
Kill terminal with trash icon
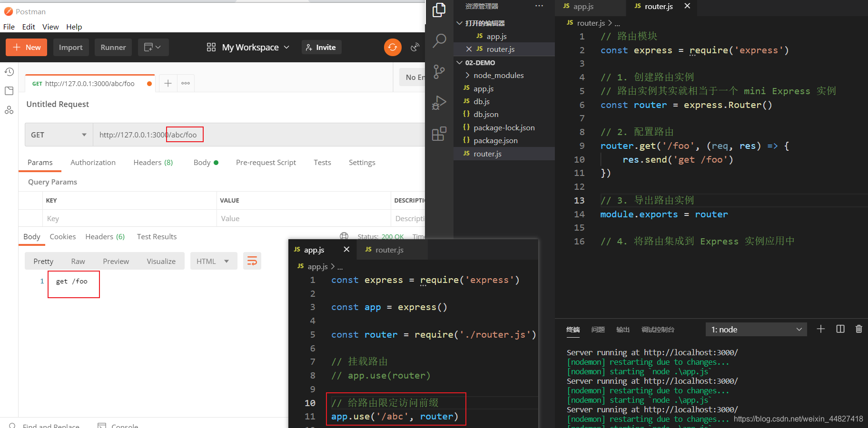(x=859, y=329)
